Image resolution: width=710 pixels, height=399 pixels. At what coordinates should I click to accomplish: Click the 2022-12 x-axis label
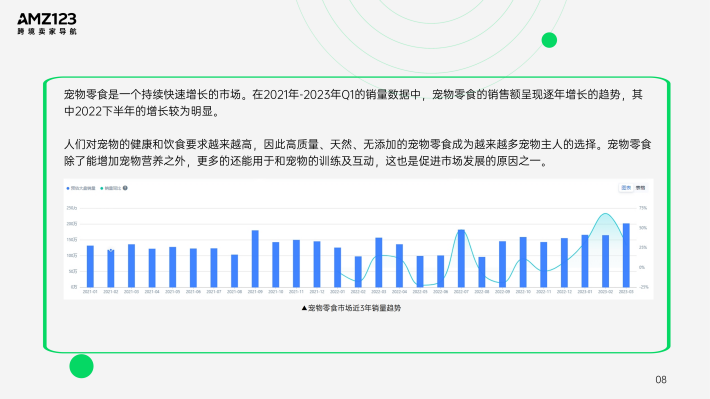[564, 292]
